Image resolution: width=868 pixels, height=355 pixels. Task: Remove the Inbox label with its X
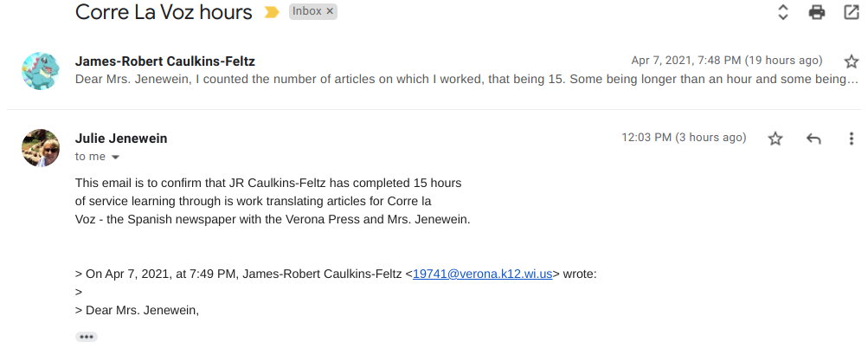(330, 11)
